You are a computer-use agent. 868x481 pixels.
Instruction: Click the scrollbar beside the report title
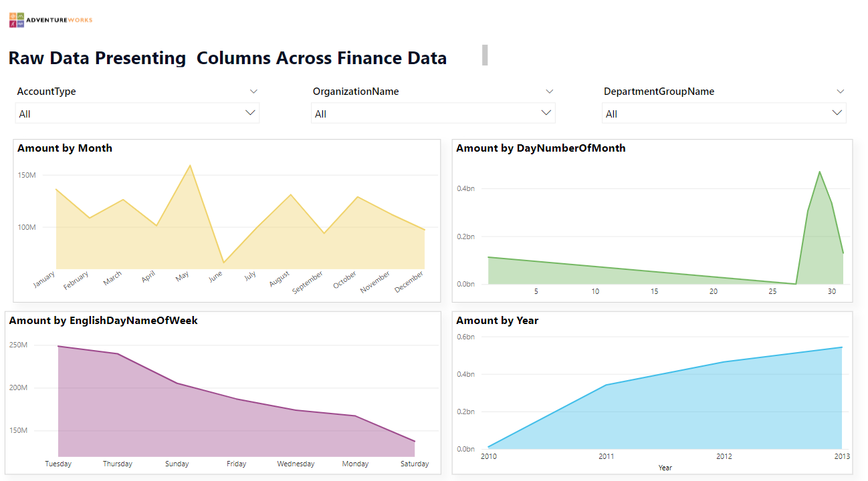[483, 55]
